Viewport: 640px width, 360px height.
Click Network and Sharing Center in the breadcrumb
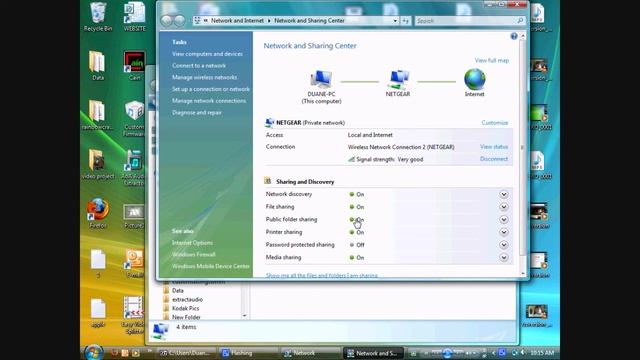coord(309,21)
